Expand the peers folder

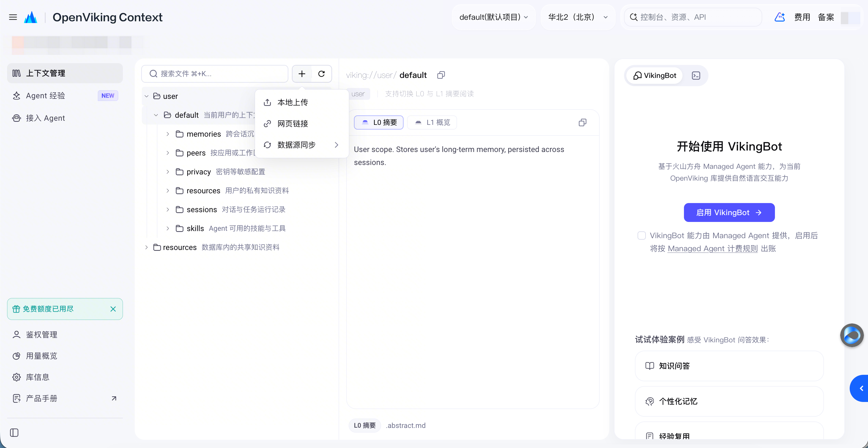tap(168, 153)
